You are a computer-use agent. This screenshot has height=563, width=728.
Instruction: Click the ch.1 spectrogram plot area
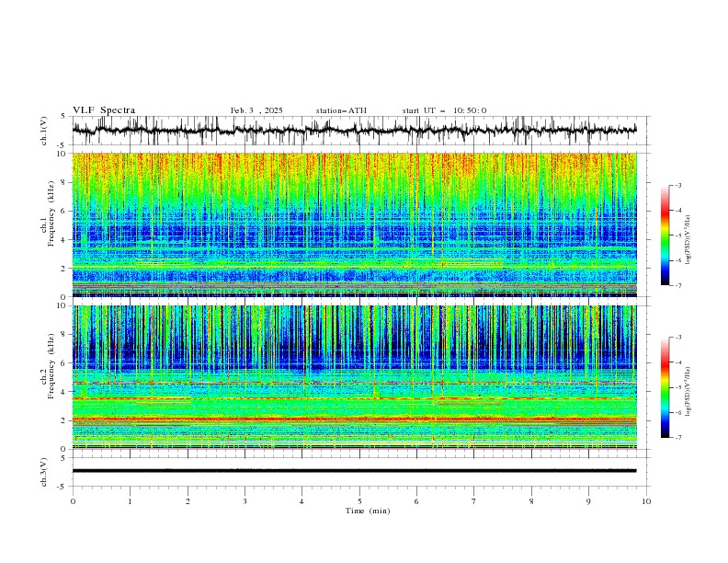tap(355, 224)
